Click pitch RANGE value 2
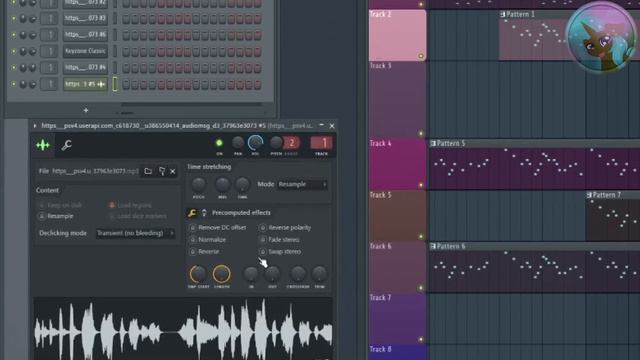 [x=291, y=143]
